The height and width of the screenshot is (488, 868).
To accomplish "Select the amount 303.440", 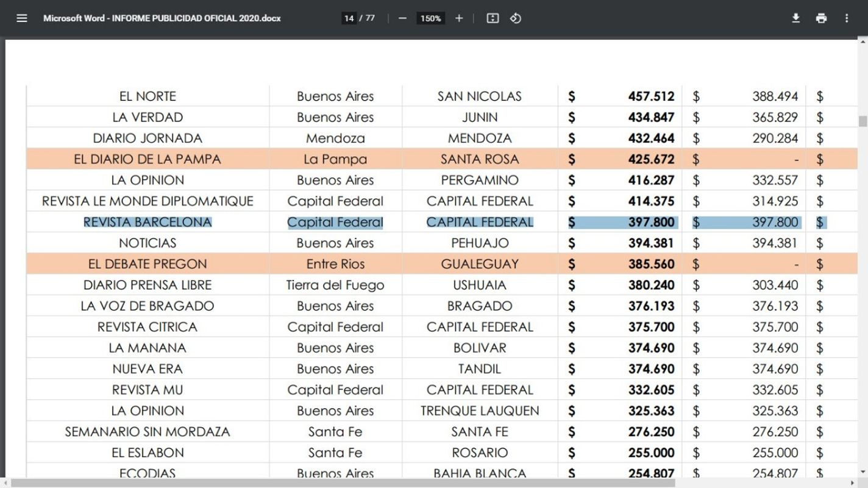I will [775, 285].
